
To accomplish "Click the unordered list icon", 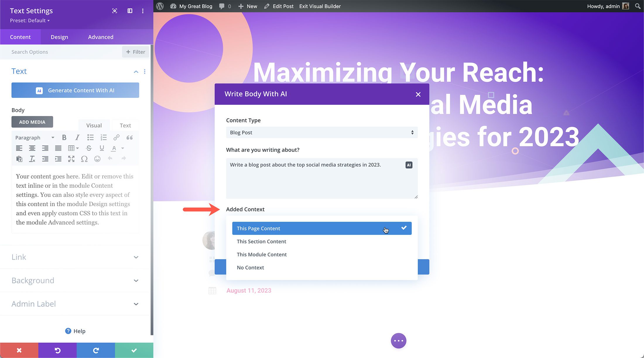I will click(90, 138).
